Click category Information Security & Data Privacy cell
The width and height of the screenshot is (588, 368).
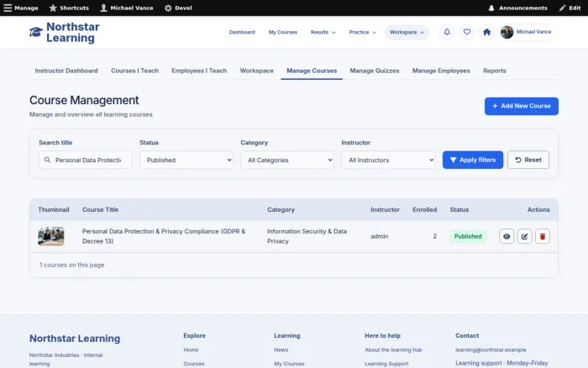pos(307,236)
